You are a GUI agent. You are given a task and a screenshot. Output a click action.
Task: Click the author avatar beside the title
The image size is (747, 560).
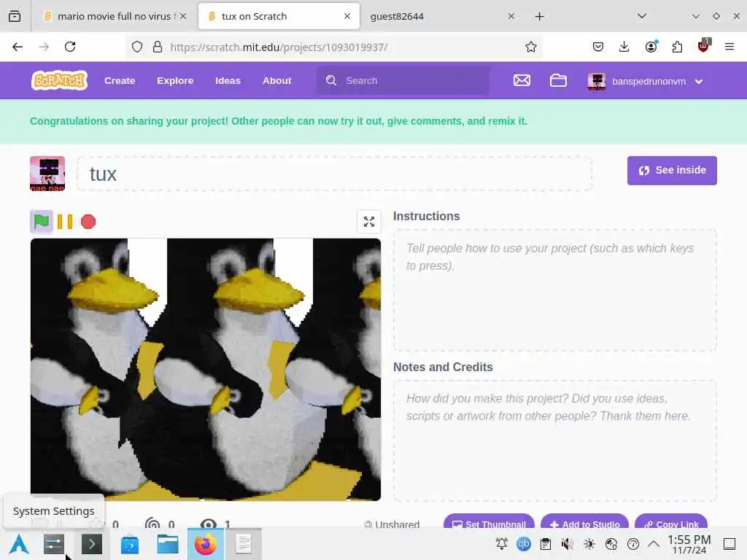[x=47, y=174]
